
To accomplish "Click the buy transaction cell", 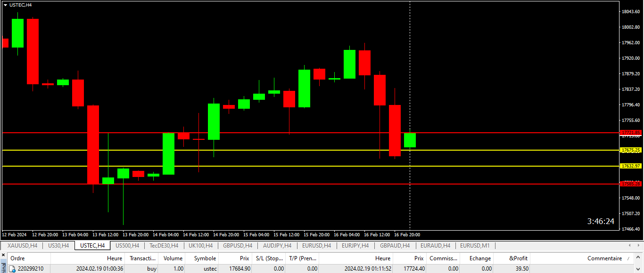I will pos(151,269).
